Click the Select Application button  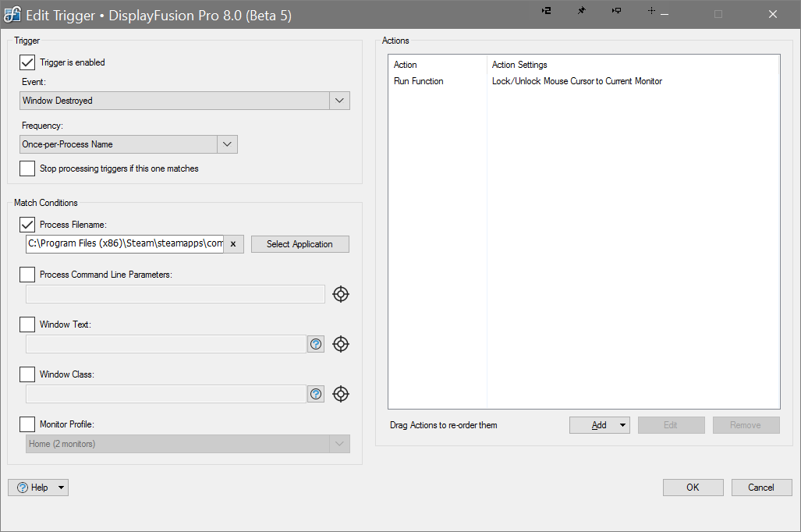tap(299, 244)
